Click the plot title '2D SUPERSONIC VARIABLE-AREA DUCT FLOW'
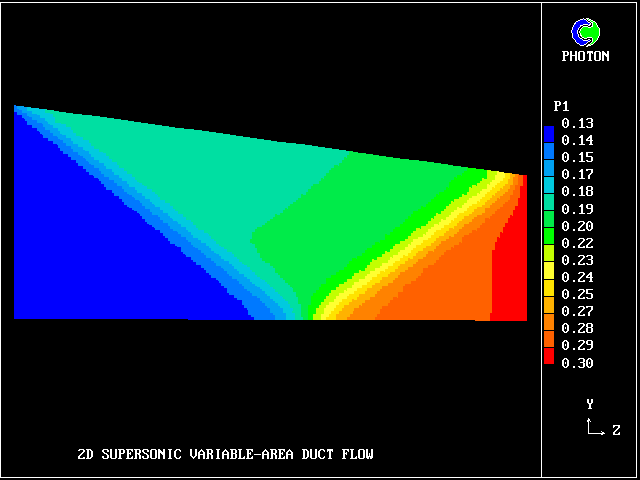 coord(225,455)
